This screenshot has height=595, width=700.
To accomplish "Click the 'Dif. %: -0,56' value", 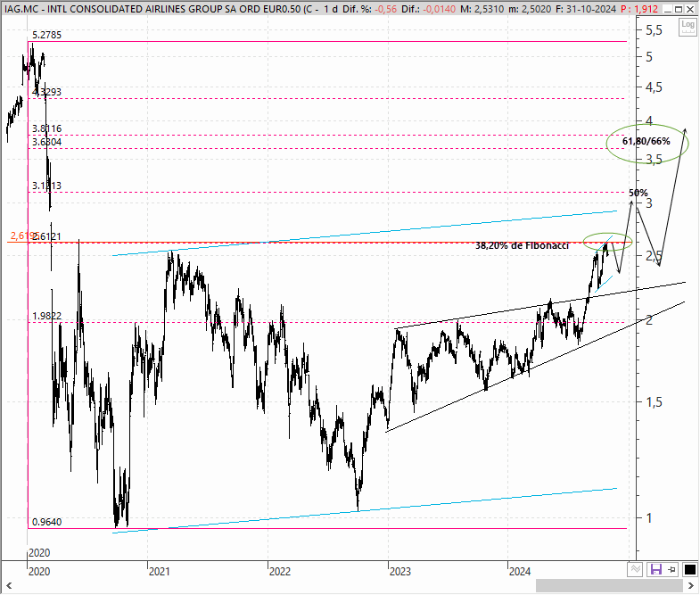I will (369, 10).
